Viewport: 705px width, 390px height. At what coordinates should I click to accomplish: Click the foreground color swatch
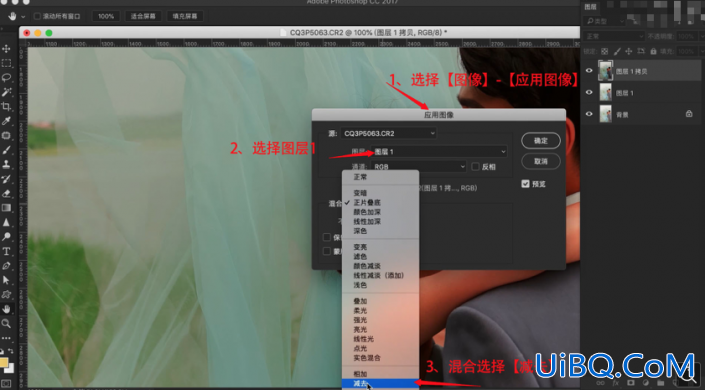tap(3, 363)
